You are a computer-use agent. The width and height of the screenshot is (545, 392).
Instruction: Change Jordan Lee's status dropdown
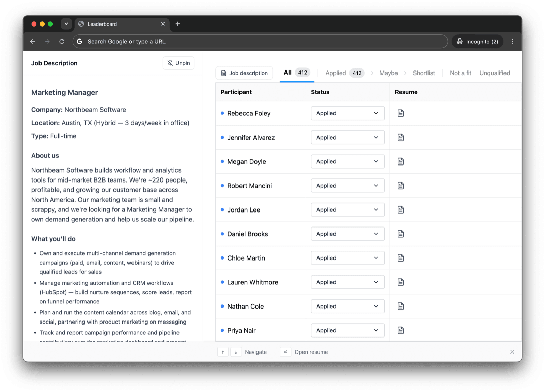coord(347,210)
